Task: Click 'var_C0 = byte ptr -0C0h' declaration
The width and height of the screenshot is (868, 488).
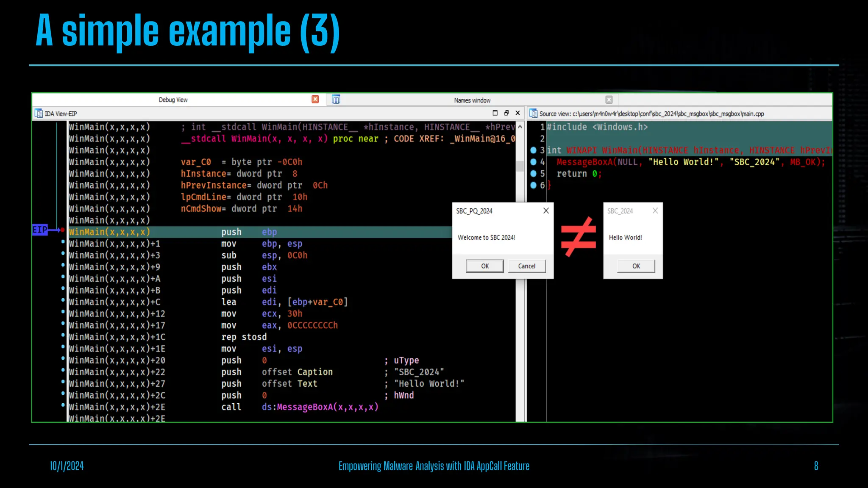Action: tap(242, 162)
